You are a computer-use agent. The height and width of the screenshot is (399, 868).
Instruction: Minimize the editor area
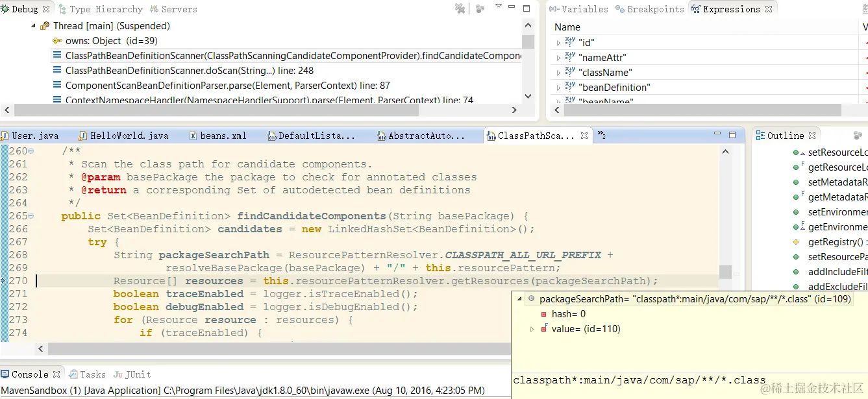[719, 135]
